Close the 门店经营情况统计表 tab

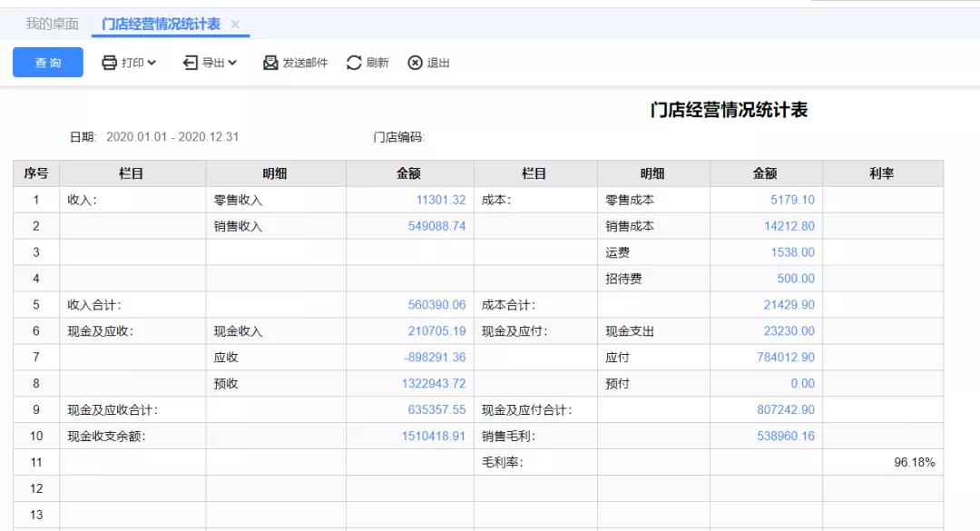(x=235, y=25)
